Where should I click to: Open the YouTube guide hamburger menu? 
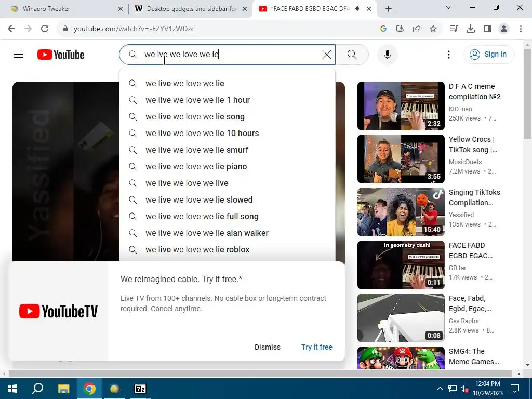19,54
